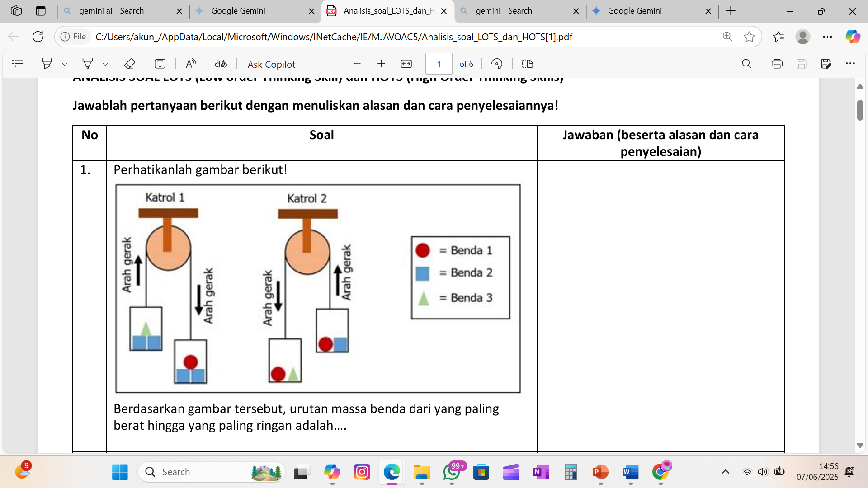Open the gemini - Search tab

505,11
